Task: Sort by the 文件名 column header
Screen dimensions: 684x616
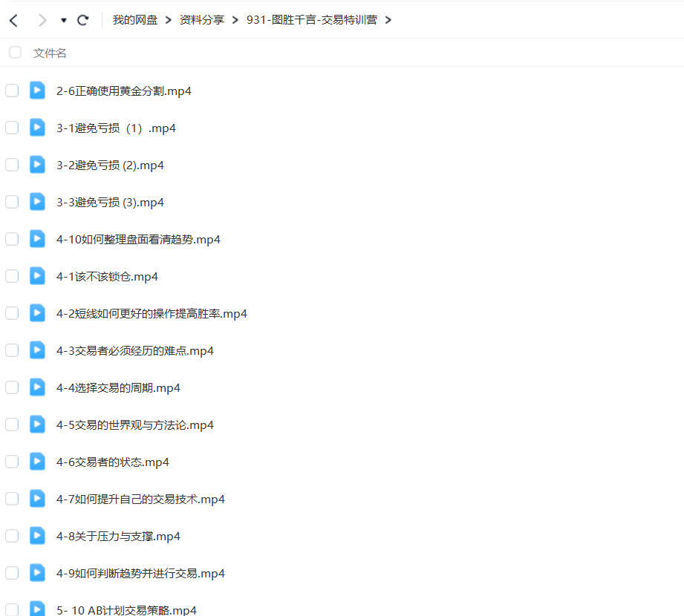Action: (x=50, y=53)
